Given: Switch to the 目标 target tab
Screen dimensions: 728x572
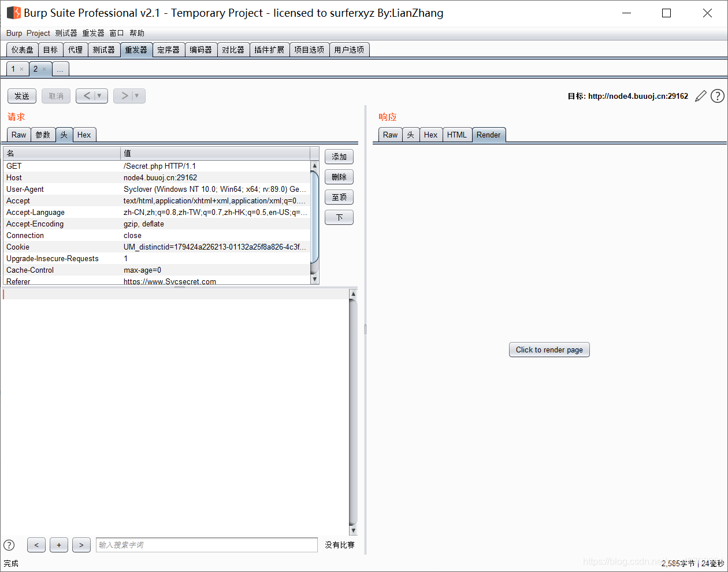Looking at the screenshot, I should pos(51,50).
